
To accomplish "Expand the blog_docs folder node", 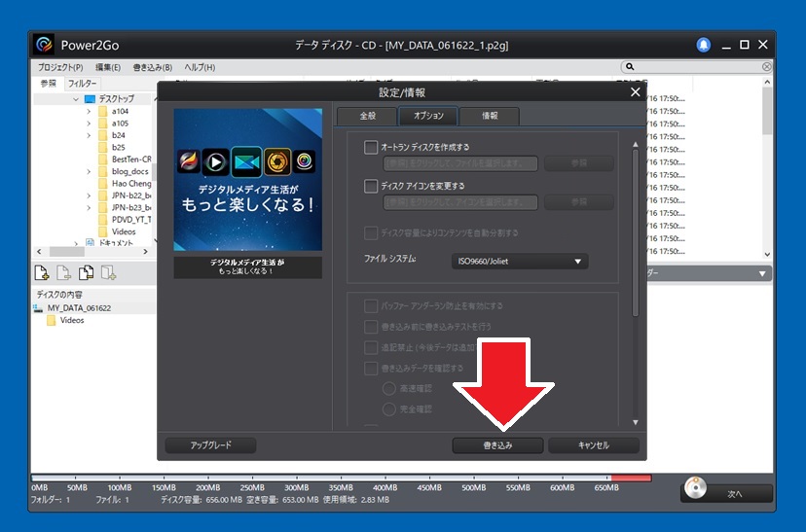I will click(89, 171).
